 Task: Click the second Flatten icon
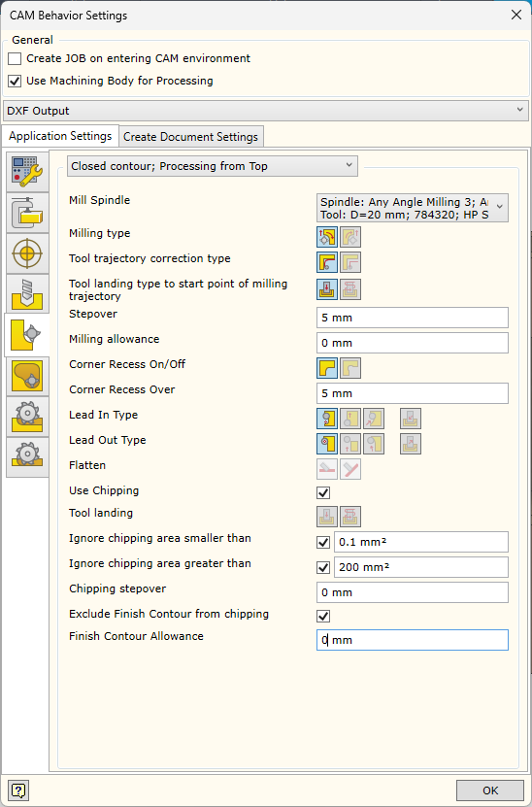pyautogui.click(x=350, y=469)
